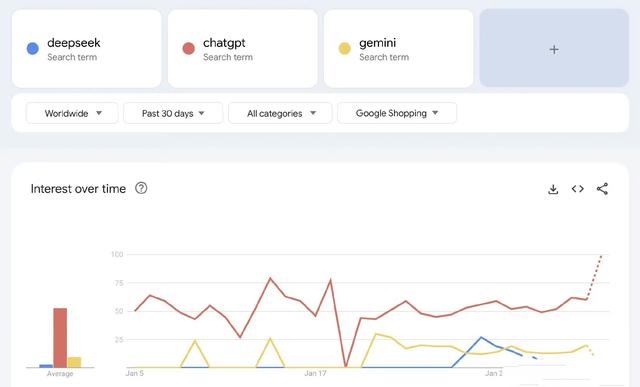Click the yellow average bar for gemini
Viewport: 640px width, 387px height.
[74, 363]
